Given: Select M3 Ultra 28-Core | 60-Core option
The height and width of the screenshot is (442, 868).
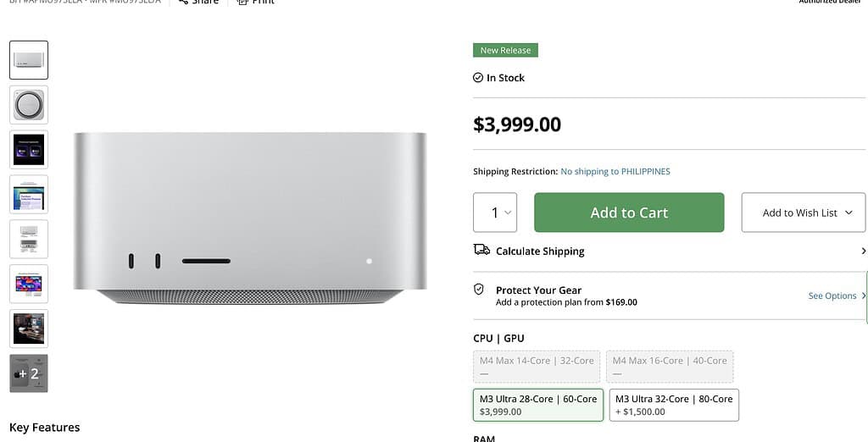Looking at the screenshot, I should coord(538,405).
